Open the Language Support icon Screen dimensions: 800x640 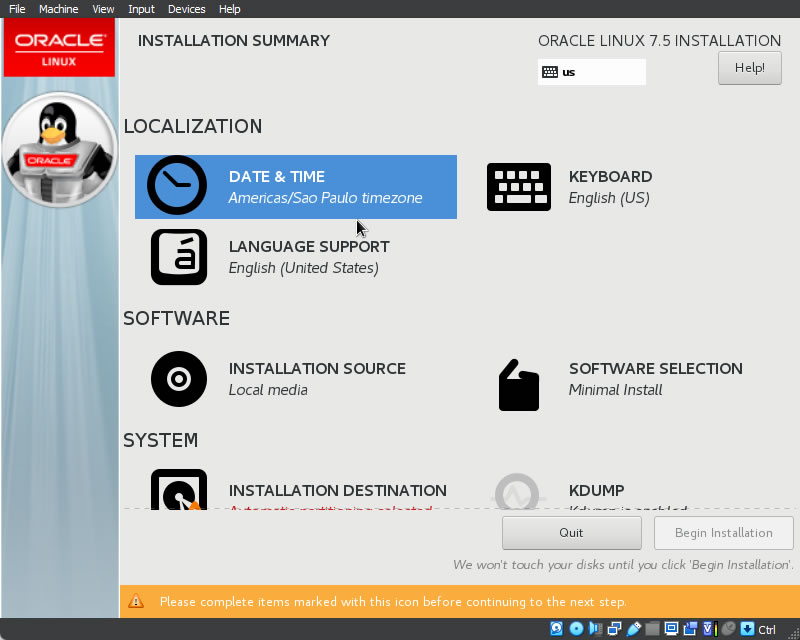coord(179,257)
